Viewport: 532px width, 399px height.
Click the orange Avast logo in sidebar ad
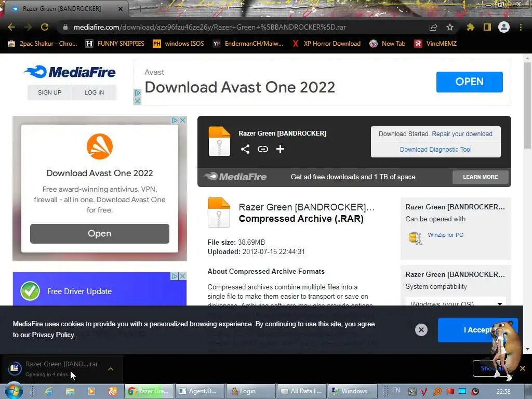click(x=100, y=147)
